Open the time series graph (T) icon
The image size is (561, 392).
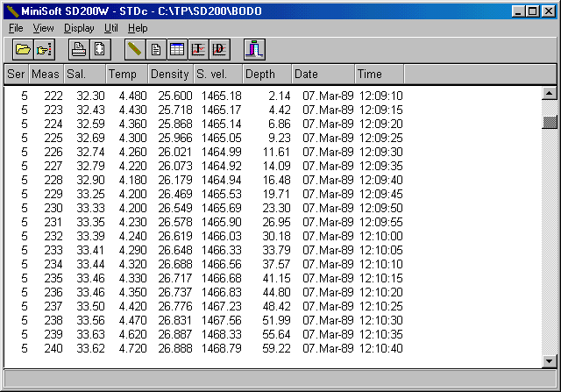[x=198, y=49]
